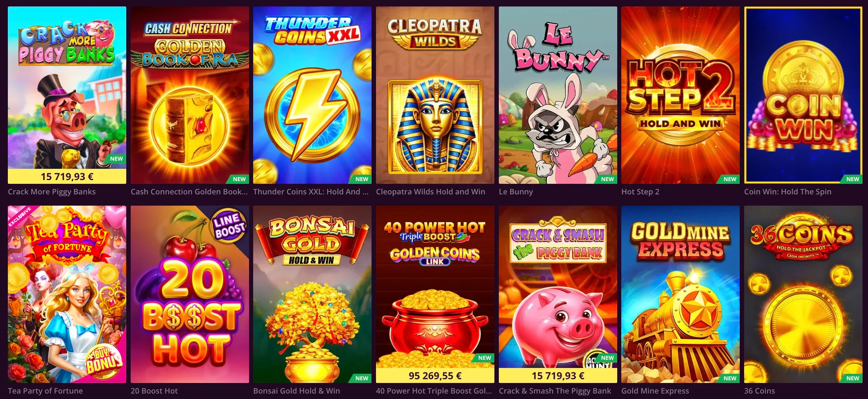Open Cleopatra Wilds Hold and Win tile
The width and height of the screenshot is (868, 399).
click(x=435, y=95)
